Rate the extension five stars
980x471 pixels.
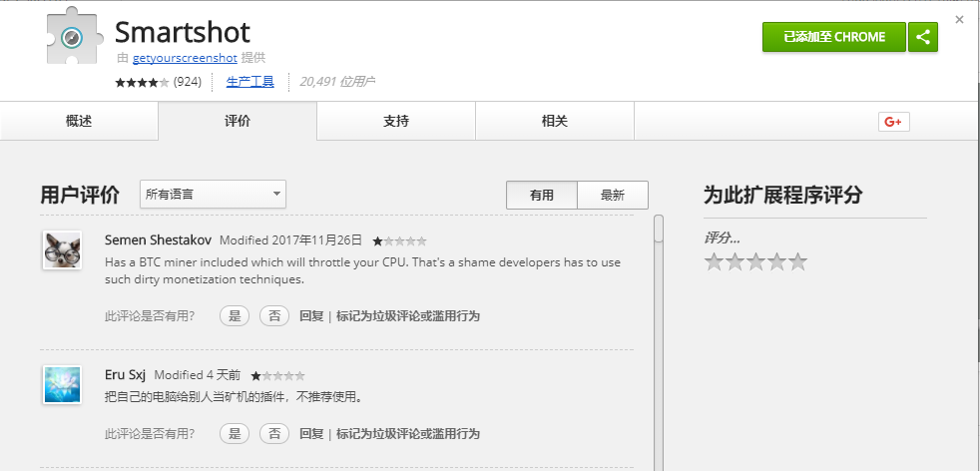797,261
